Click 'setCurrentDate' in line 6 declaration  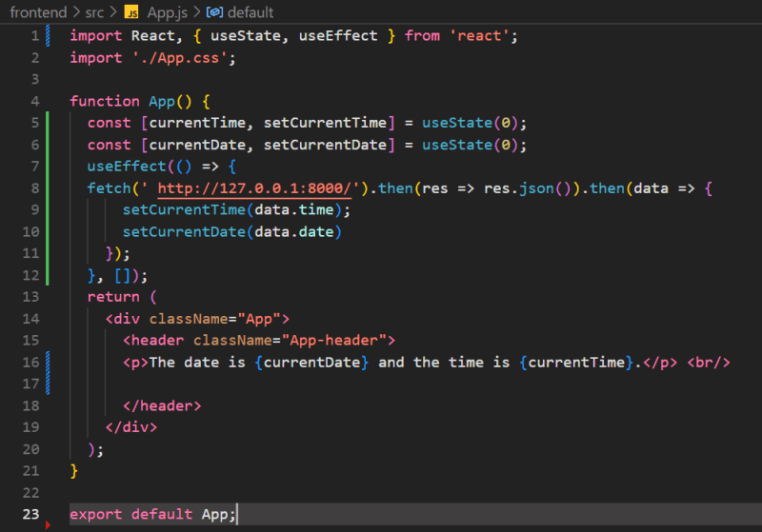325,145
